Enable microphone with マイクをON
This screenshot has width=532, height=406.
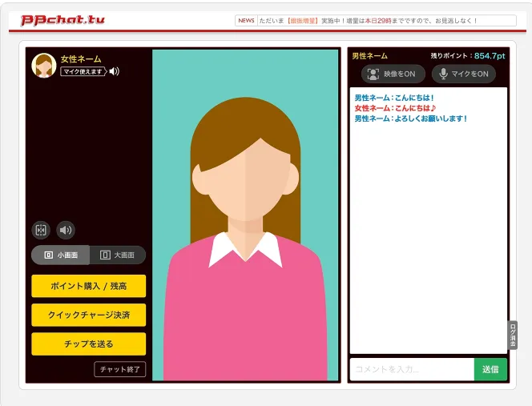(x=463, y=74)
